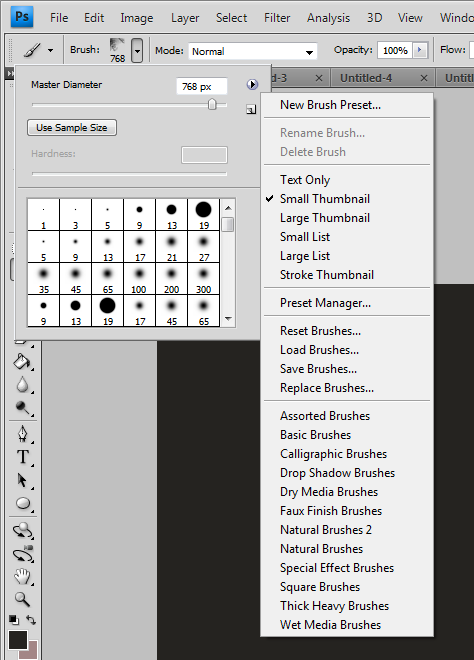
Task: Choose Save Brushes menu item
Action: [347, 369]
